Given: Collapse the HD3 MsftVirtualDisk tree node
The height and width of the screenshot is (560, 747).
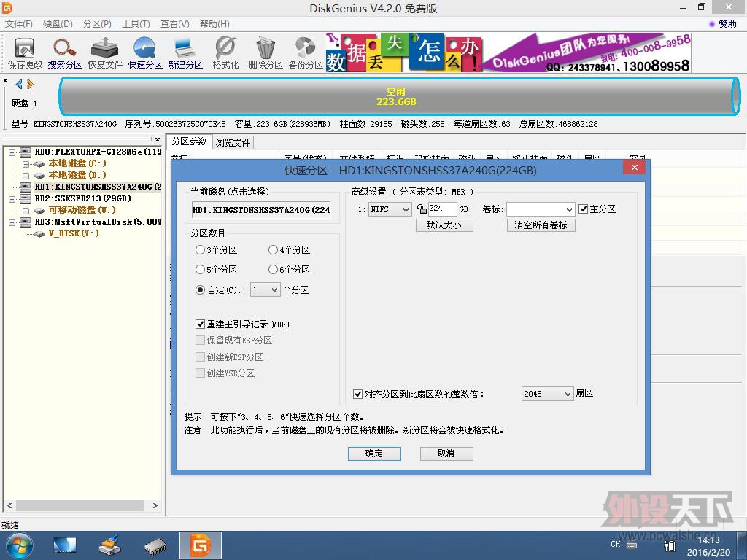Looking at the screenshot, I should 12,222.
